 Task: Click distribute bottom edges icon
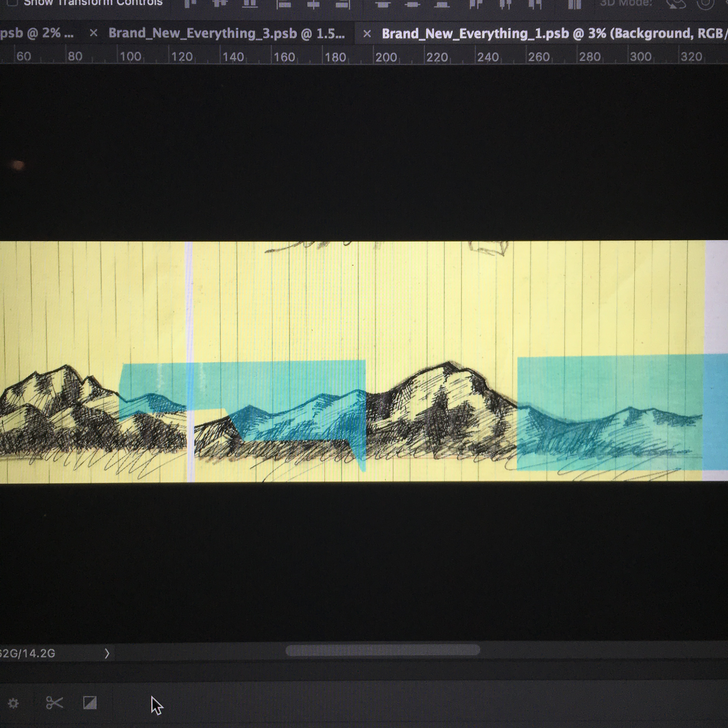pyautogui.click(x=442, y=4)
